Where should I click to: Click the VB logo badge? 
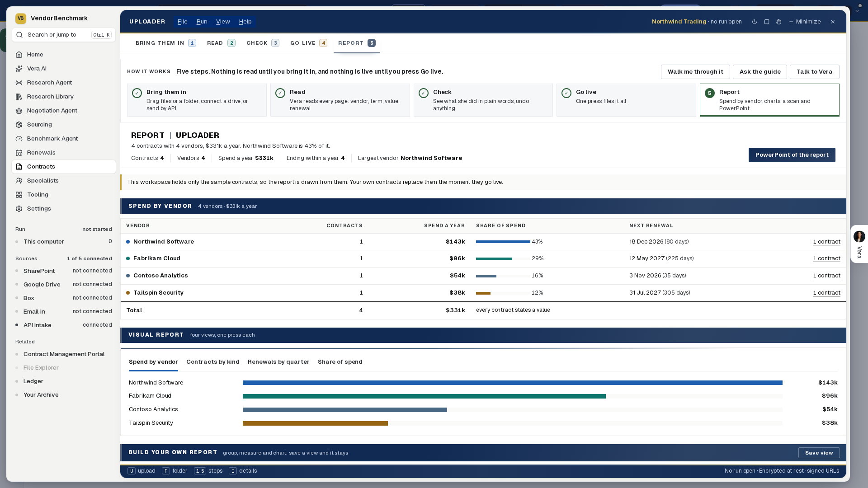tap(20, 19)
